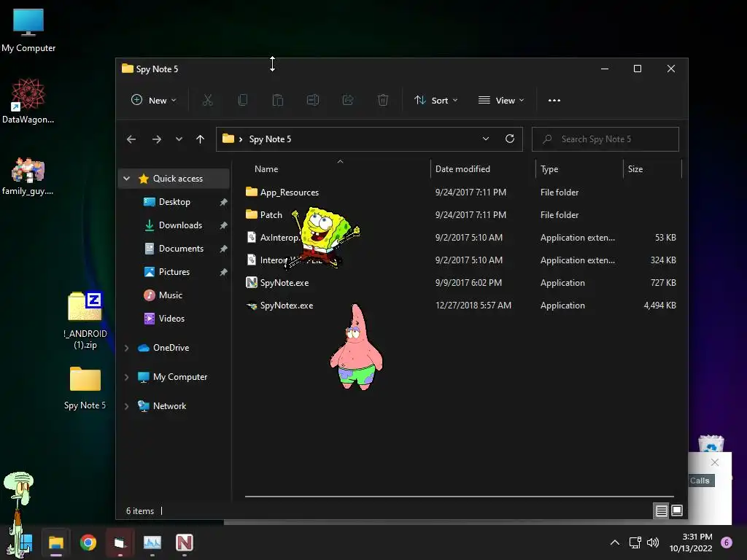This screenshot has width=747, height=560.
Task: Open the View dropdown menu
Action: [x=500, y=100]
